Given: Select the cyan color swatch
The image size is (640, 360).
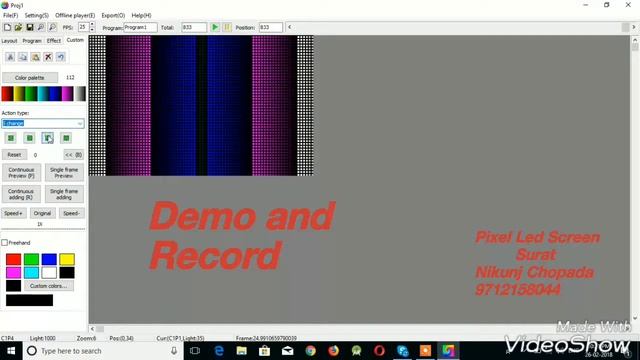Looking at the screenshot, I should [31, 272].
